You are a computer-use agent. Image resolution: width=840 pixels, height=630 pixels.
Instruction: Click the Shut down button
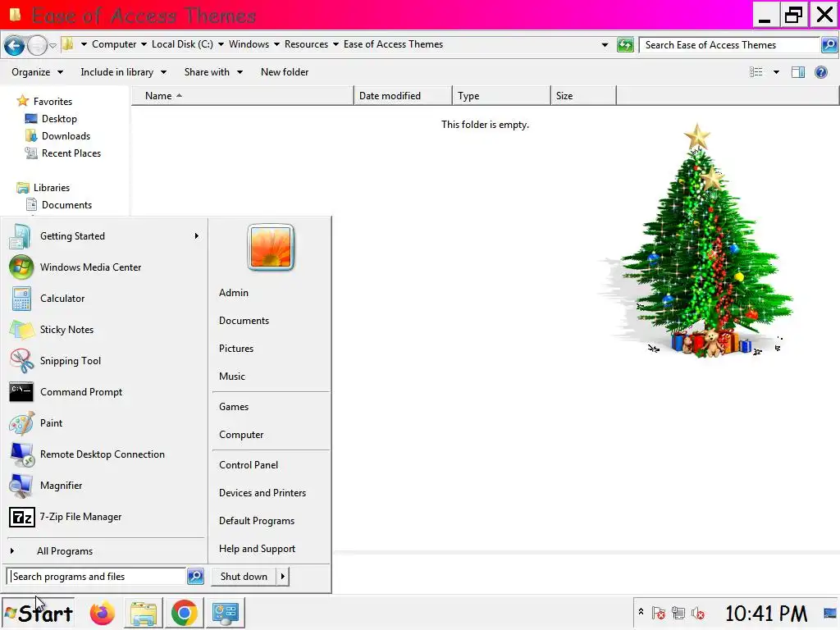coord(244,577)
